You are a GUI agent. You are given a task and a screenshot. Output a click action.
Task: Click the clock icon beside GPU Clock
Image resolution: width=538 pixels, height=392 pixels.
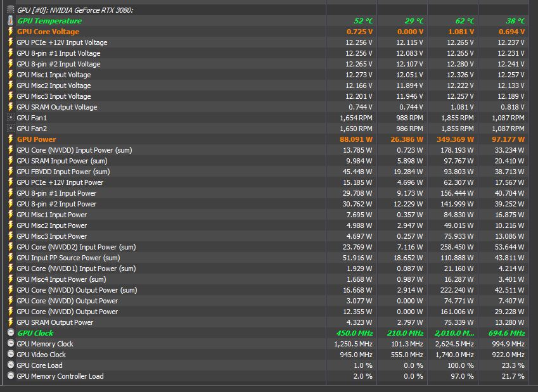[x=11, y=332]
